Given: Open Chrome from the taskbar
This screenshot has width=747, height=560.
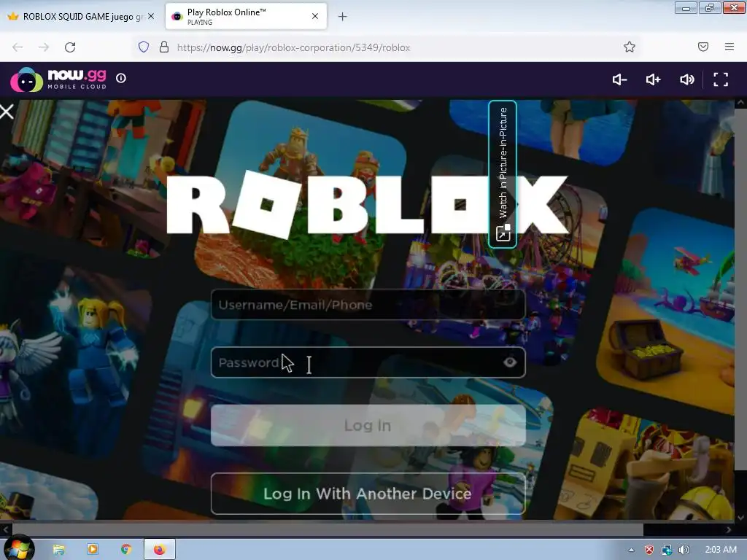Looking at the screenshot, I should pos(125,550).
